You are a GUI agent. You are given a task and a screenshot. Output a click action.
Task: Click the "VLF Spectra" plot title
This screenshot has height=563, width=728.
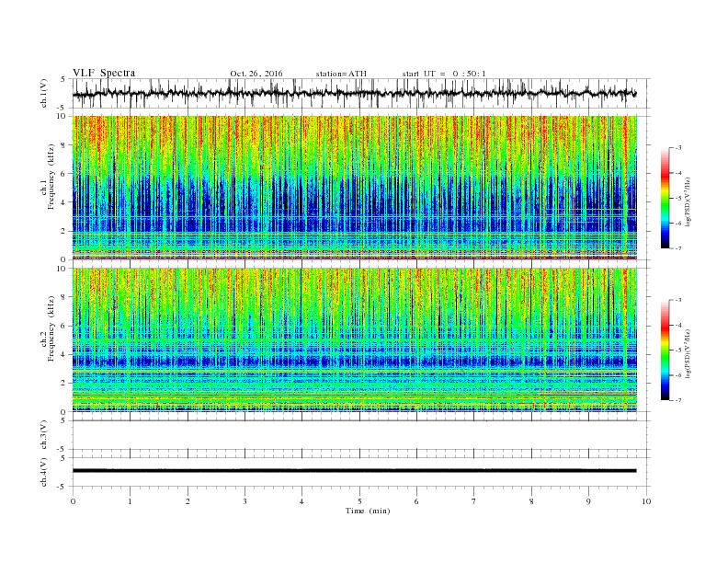pos(104,73)
